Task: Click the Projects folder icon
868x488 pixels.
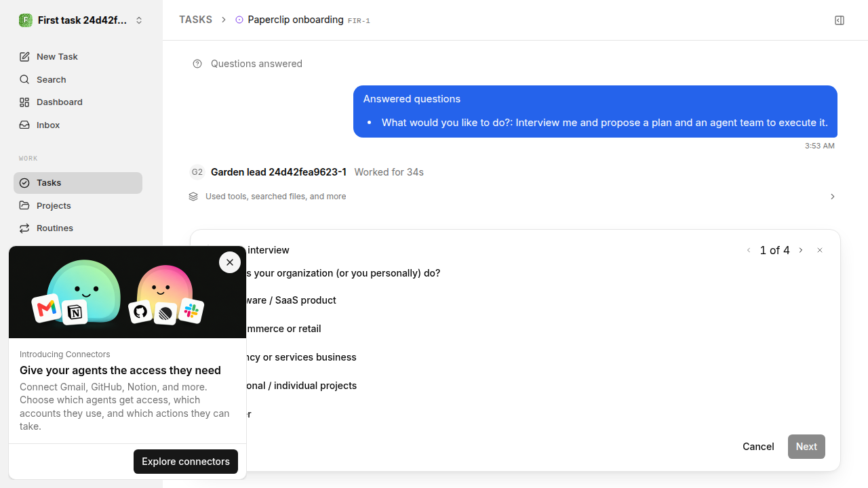Action: [x=24, y=205]
